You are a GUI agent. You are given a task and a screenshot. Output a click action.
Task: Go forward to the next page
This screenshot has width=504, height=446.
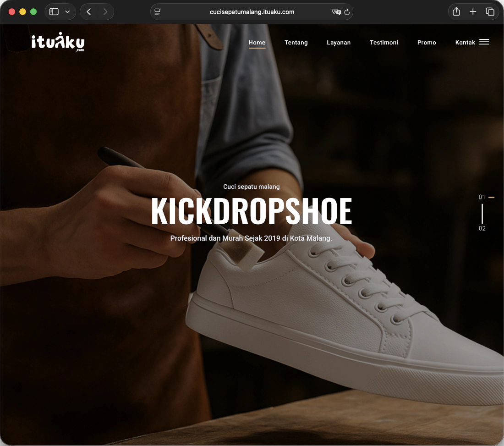pos(105,12)
